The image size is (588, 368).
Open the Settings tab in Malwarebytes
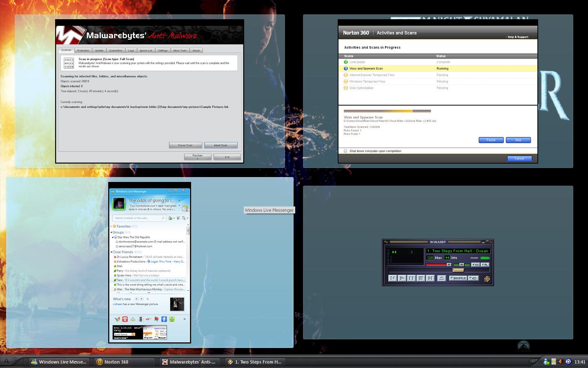tap(163, 51)
